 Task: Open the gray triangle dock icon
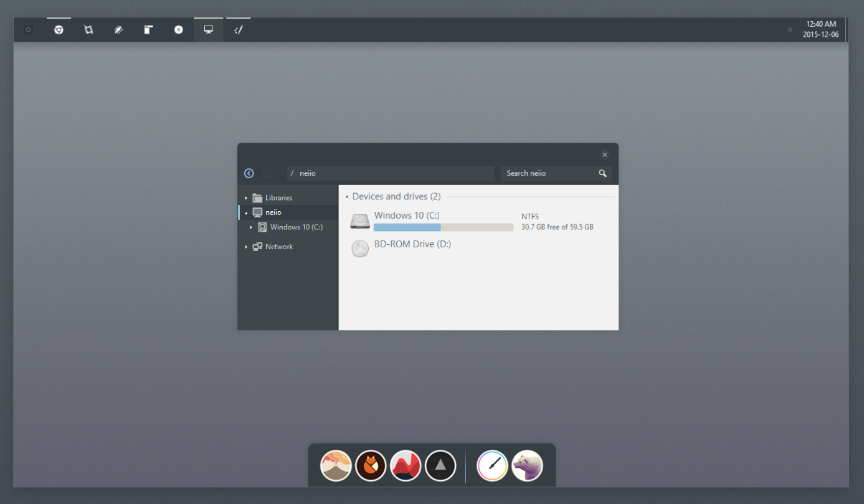[x=440, y=466]
